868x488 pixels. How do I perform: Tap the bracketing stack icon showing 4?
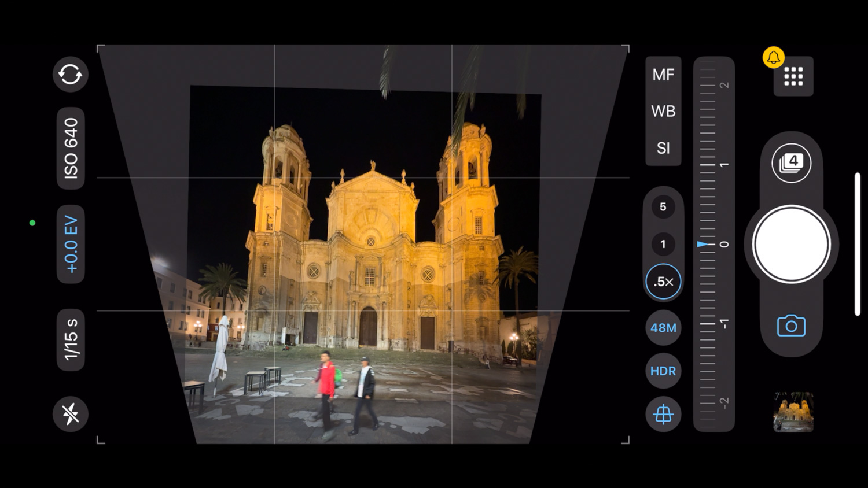coord(791,163)
